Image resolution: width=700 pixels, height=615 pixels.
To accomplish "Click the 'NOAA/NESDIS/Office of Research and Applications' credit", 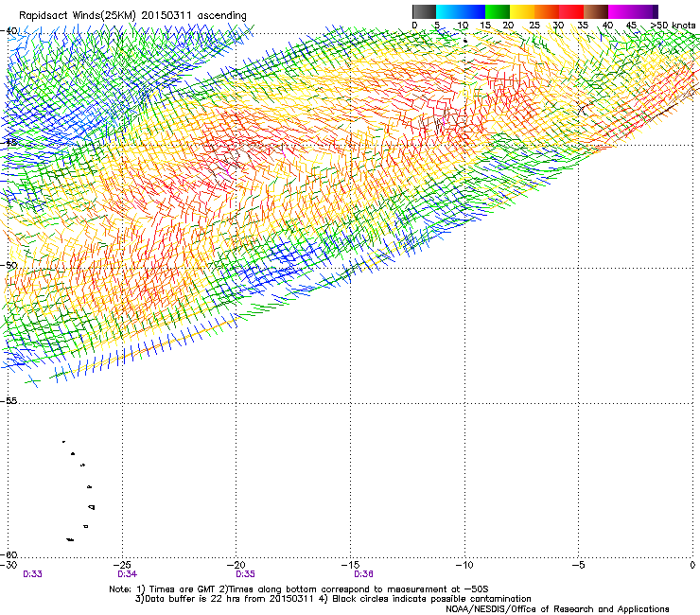I will click(x=557, y=609).
